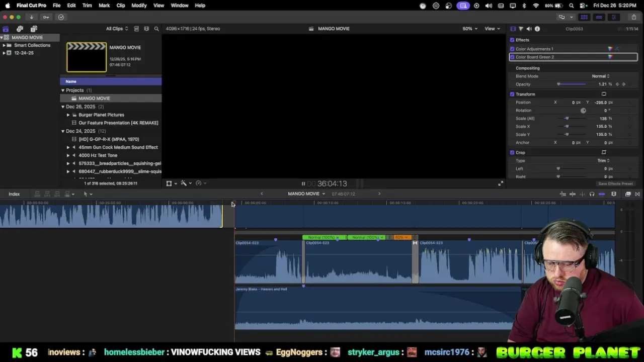Image resolution: width=644 pixels, height=362 pixels.
Task: Open the Mark menu
Action: point(104,6)
